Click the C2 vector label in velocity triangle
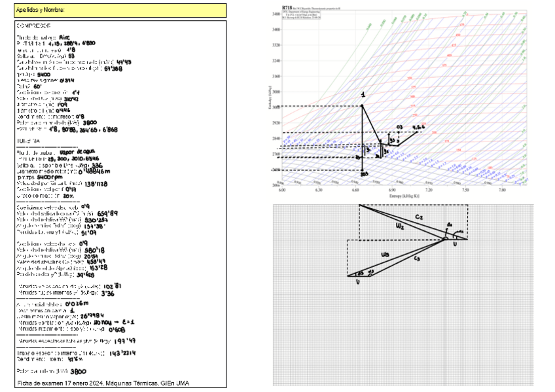The height and width of the screenshot is (392, 555). pos(419,216)
